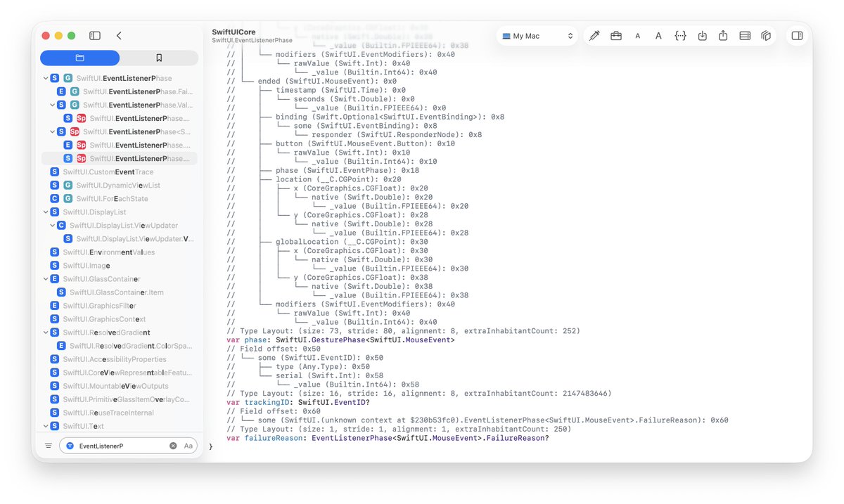844x504 pixels.
Task: Select SwiftUI.Image in sidebar
Action: point(120,266)
